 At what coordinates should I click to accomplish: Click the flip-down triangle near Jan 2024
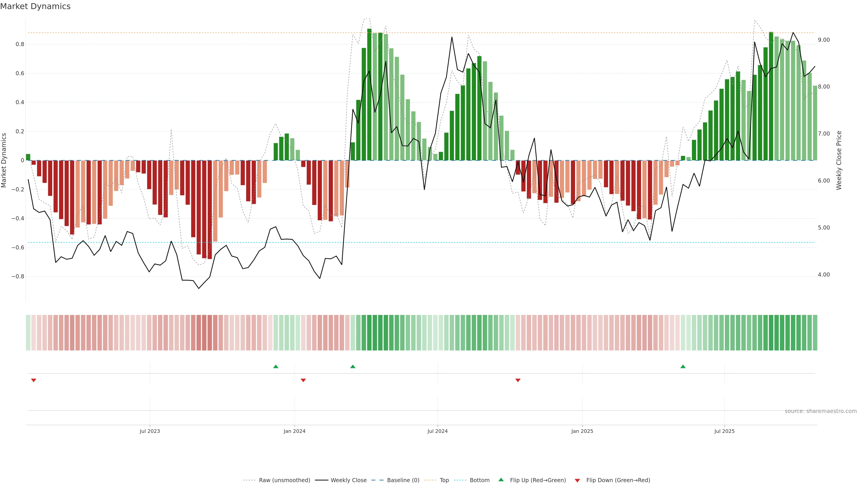(x=303, y=380)
